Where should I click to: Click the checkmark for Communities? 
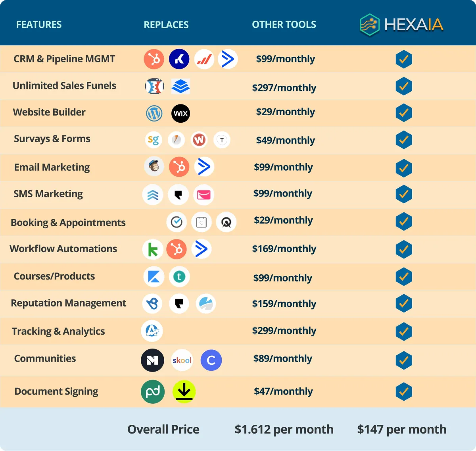coord(404,360)
